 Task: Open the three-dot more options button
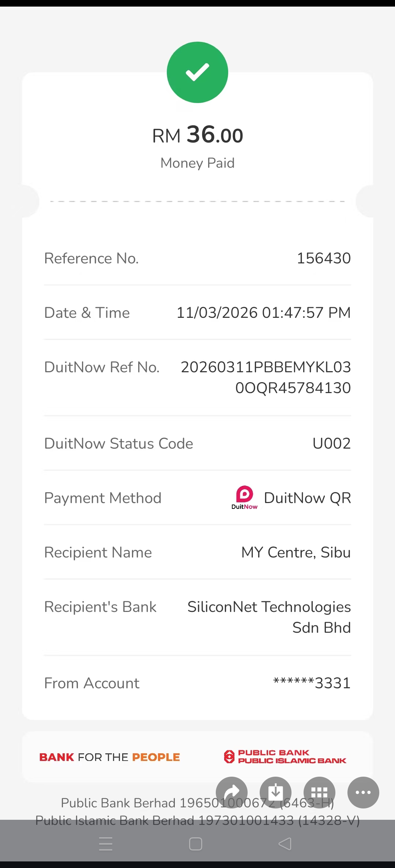tap(363, 792)
